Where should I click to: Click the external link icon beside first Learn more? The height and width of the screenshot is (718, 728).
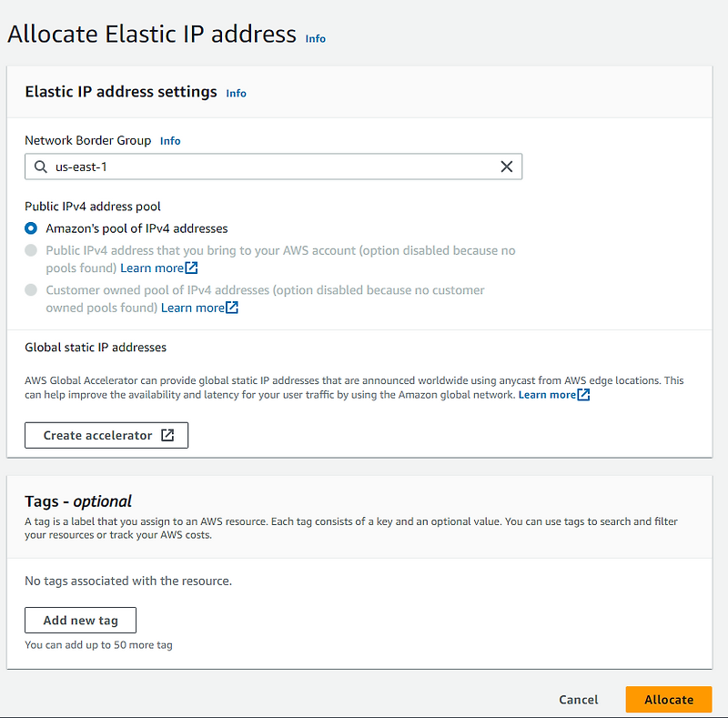pyautogui.click(x=193, y=268)
